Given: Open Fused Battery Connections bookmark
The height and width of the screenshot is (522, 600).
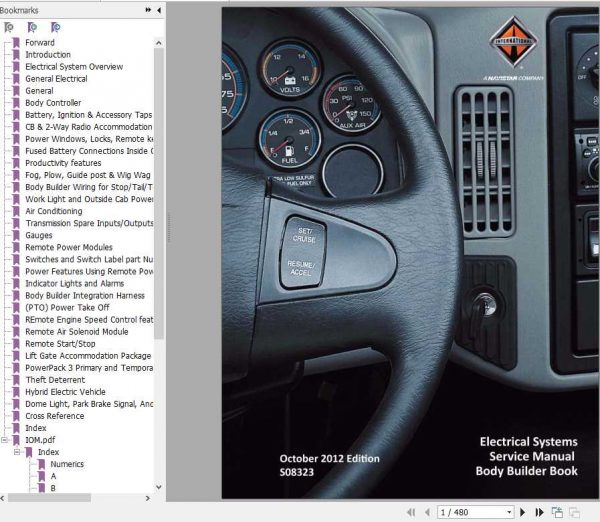Looking at the screenshot, I should 89,151.
